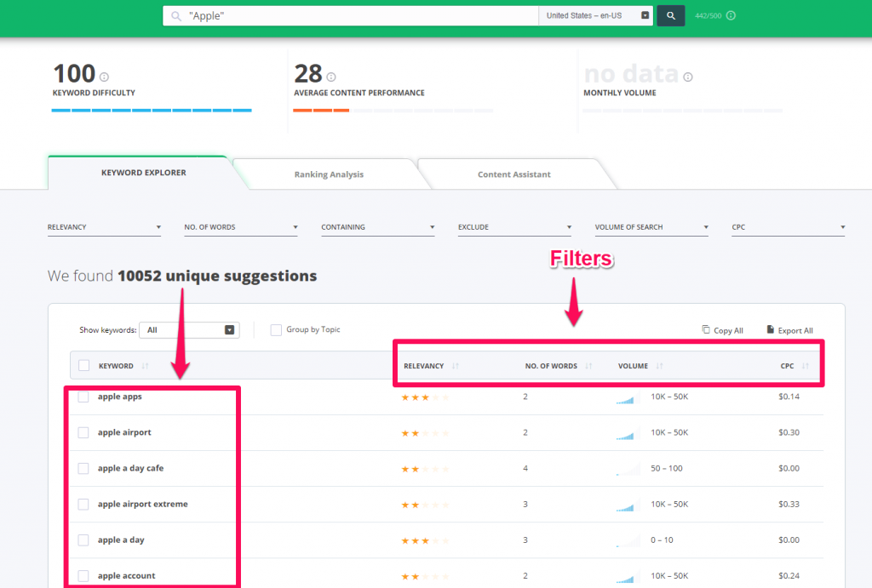This screenshot has height=588, width=872.
Task: Click the 442/500 credits counter
Action: click(x=708, y=15)
